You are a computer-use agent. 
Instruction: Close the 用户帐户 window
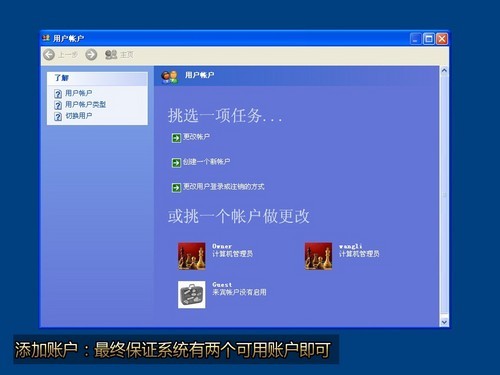(x=442, y=39)
